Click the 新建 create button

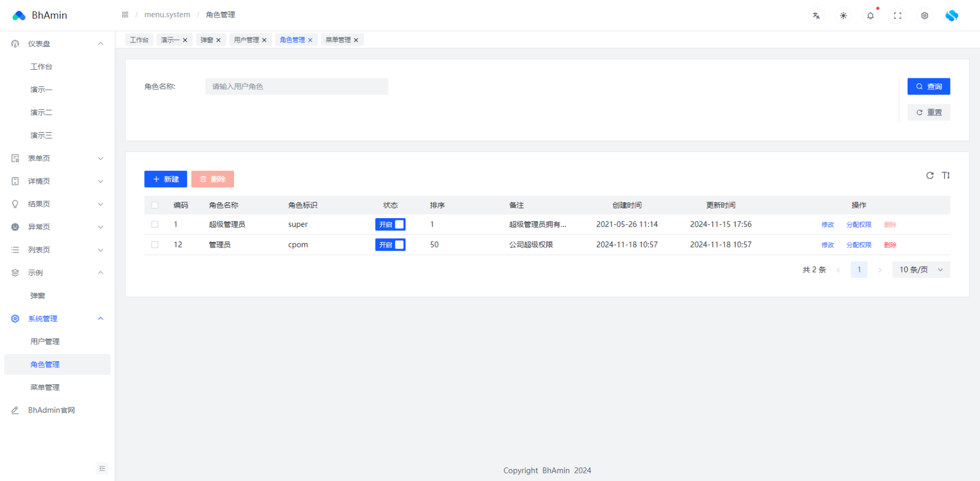166,179
